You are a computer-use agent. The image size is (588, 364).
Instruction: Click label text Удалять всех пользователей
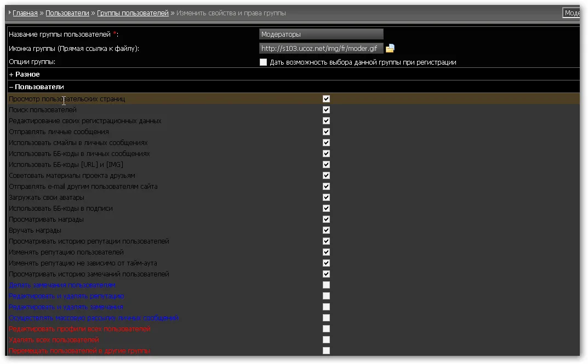point(54,340)
